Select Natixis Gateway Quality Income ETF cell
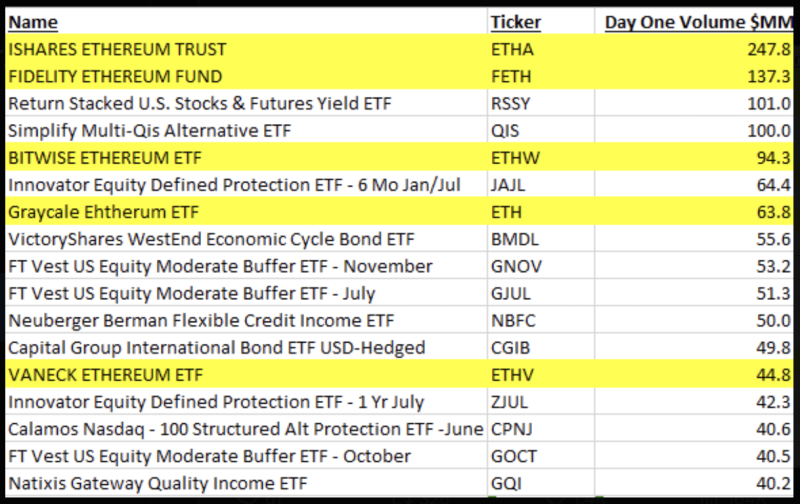The height and width of the screenshot is (504, 800). pyautogui.click(x=246, y=483)
